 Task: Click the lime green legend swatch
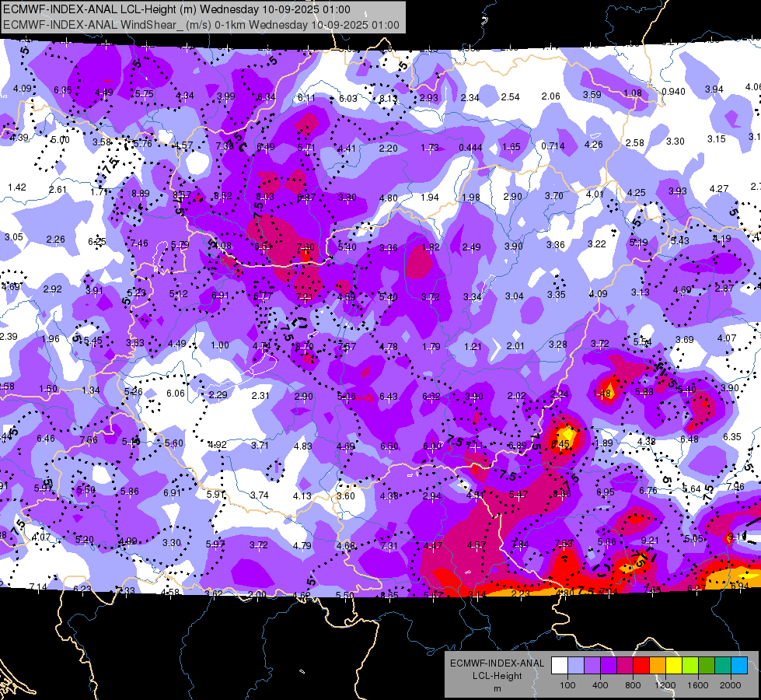(690, 666)
